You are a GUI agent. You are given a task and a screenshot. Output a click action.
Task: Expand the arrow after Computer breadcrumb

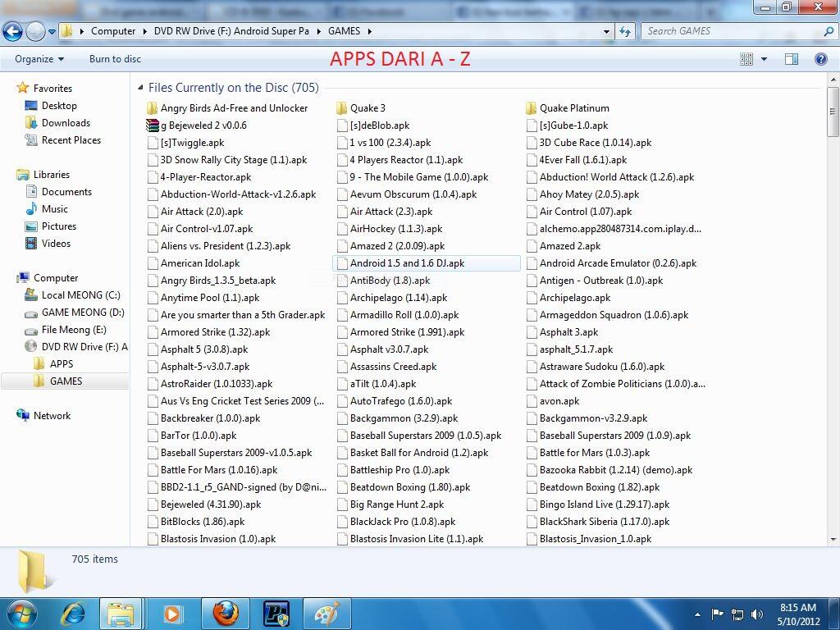[144, 31]
